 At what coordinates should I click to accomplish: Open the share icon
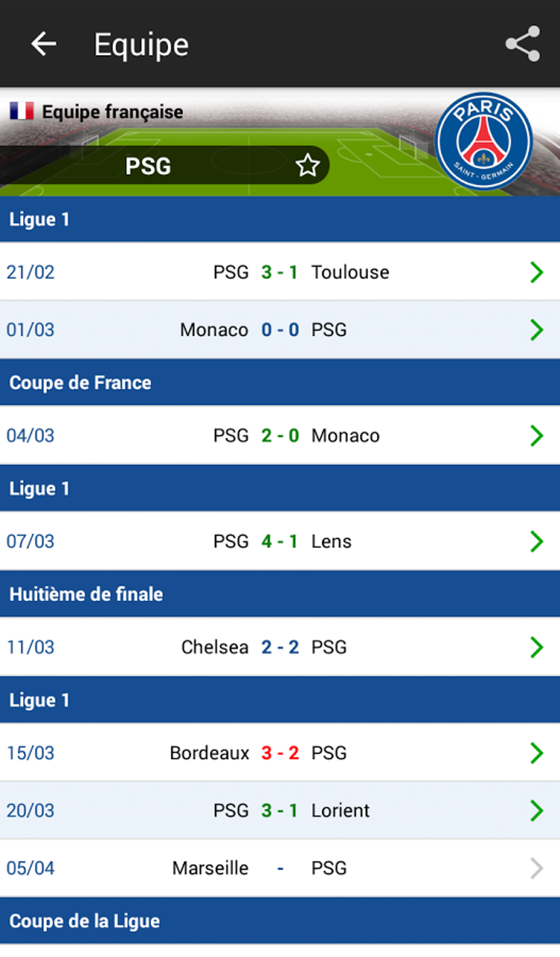coord(522,44)
